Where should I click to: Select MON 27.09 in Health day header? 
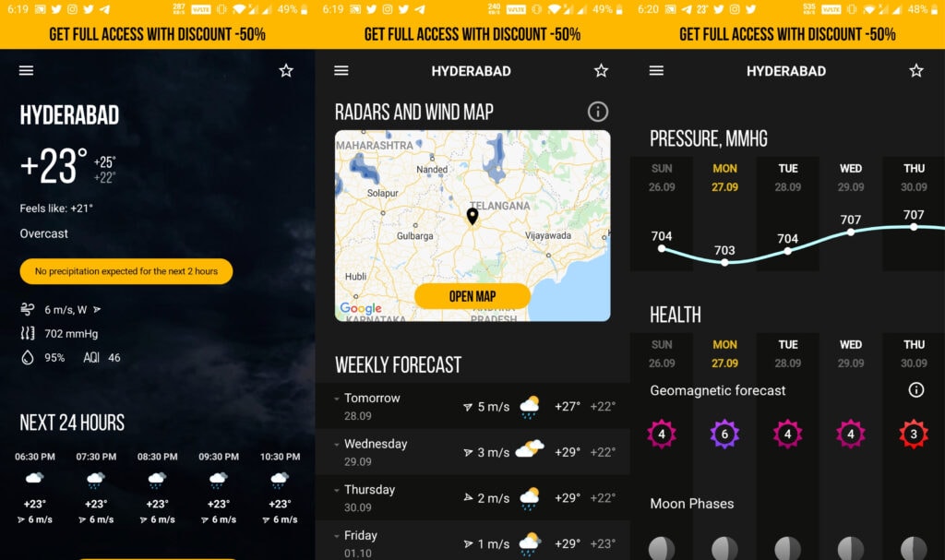724,354
